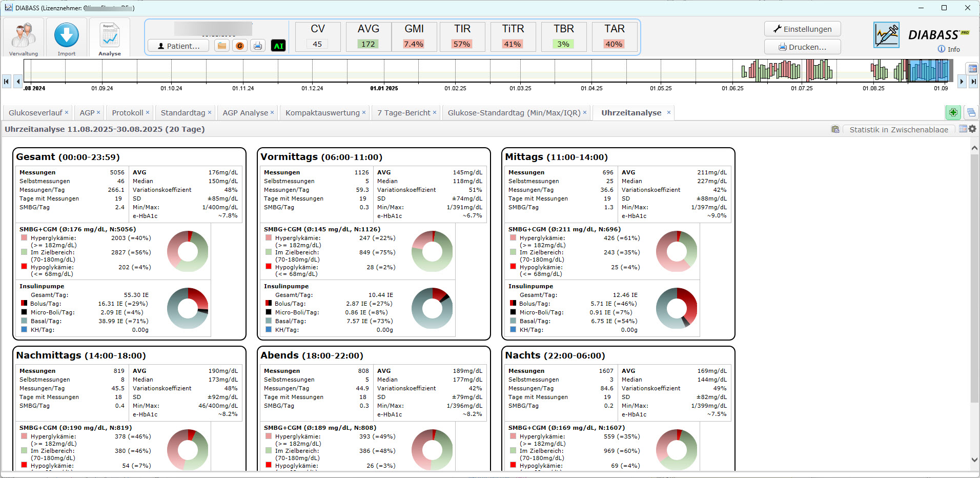Viewport: 980px width, 478px height.
Task: Open the Verwaltung management section
Action: pos(24,38)
